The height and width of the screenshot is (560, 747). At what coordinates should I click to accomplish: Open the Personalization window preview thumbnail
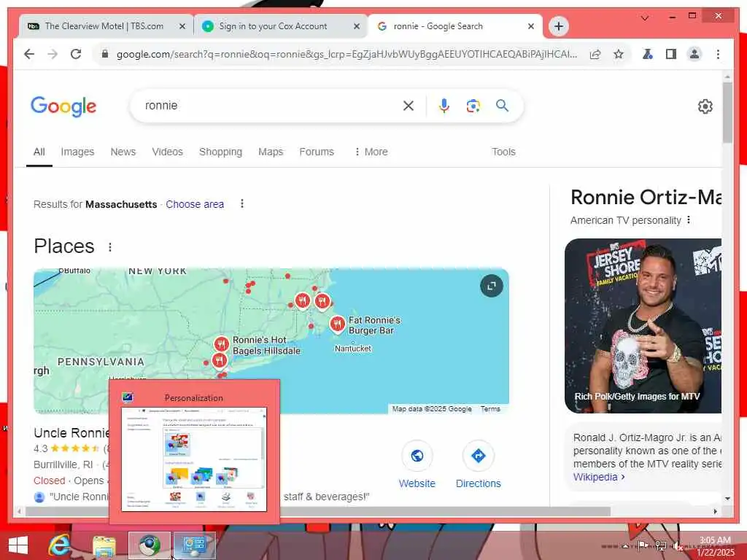(194, 459)
